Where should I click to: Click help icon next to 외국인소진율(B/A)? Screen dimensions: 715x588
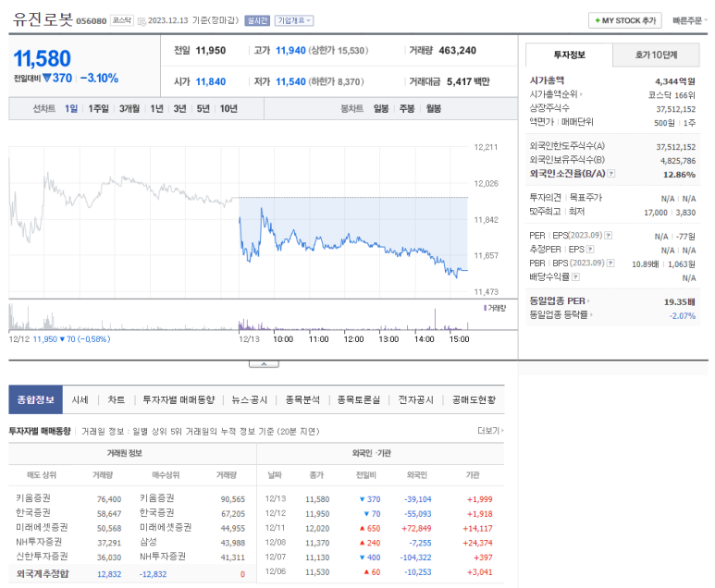point(611,174)
